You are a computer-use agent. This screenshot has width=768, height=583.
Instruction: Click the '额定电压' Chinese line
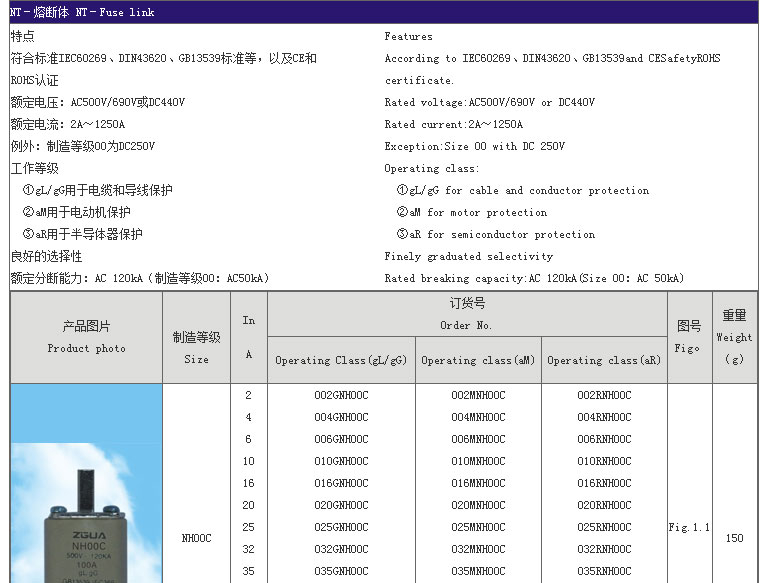(x=98, y=103)
